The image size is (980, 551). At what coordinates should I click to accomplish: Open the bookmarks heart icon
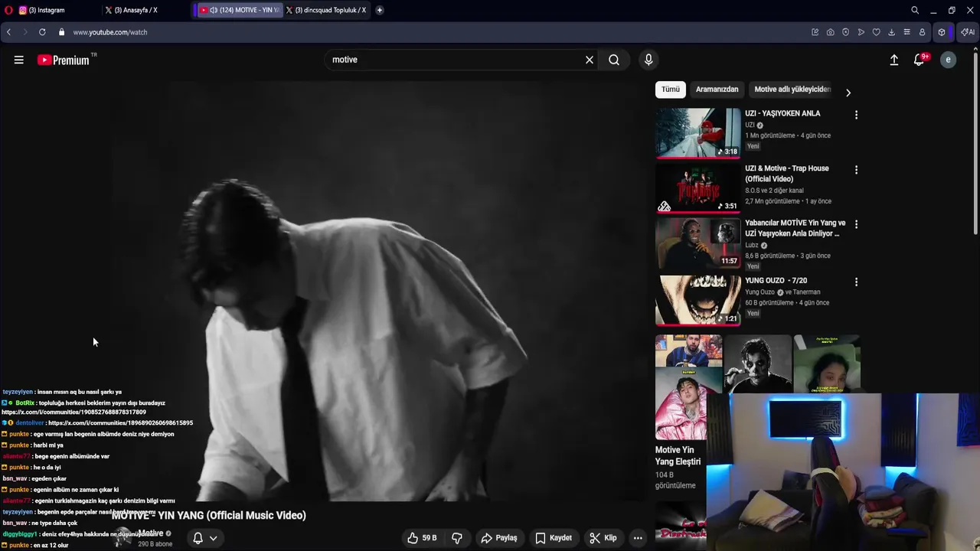(x=877, y=32)
